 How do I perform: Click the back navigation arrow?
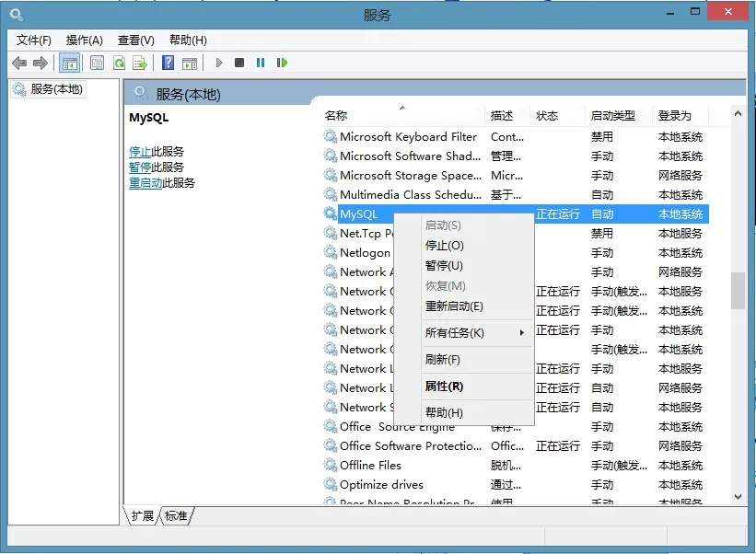click(20, 63)
